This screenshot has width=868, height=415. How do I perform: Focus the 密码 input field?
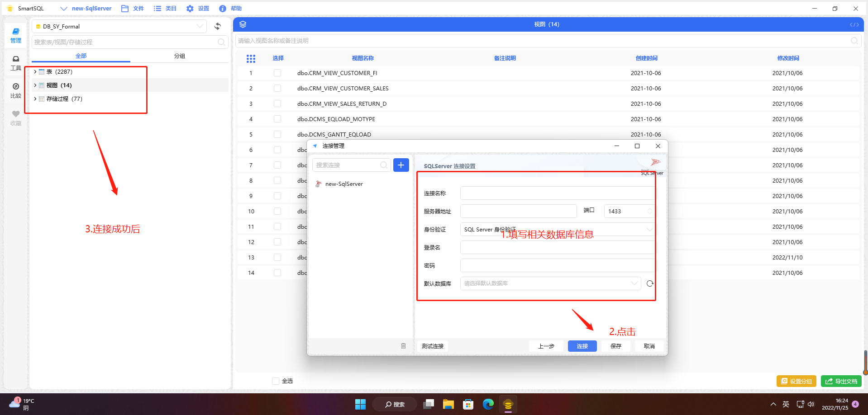(558, 265)
